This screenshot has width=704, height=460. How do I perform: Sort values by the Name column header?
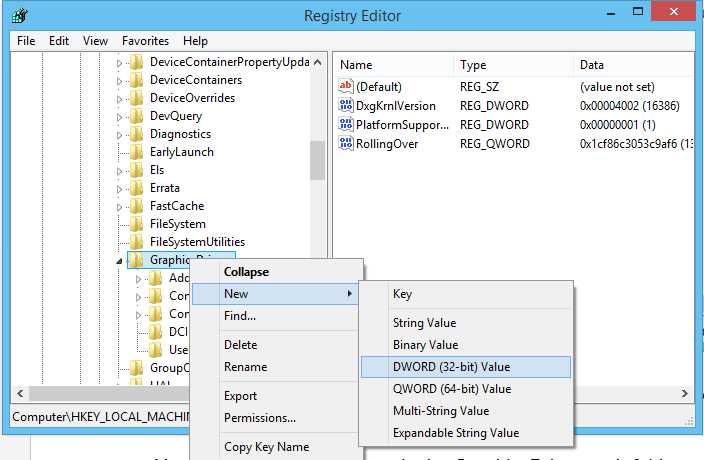tap(393, 65)
